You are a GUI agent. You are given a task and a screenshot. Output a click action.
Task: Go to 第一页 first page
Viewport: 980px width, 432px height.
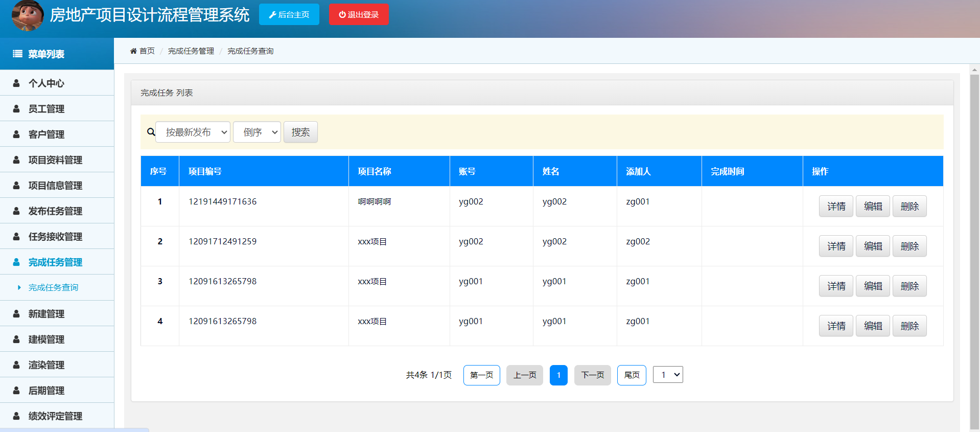481,375
